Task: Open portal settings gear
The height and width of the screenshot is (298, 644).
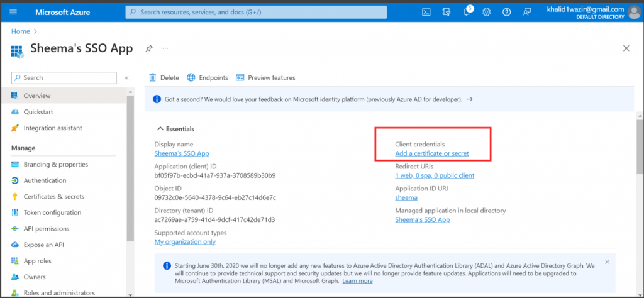Action: pos(486,13)
